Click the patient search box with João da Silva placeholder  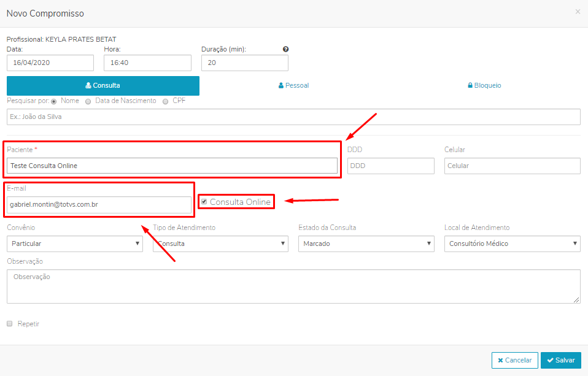coord(293,117)
